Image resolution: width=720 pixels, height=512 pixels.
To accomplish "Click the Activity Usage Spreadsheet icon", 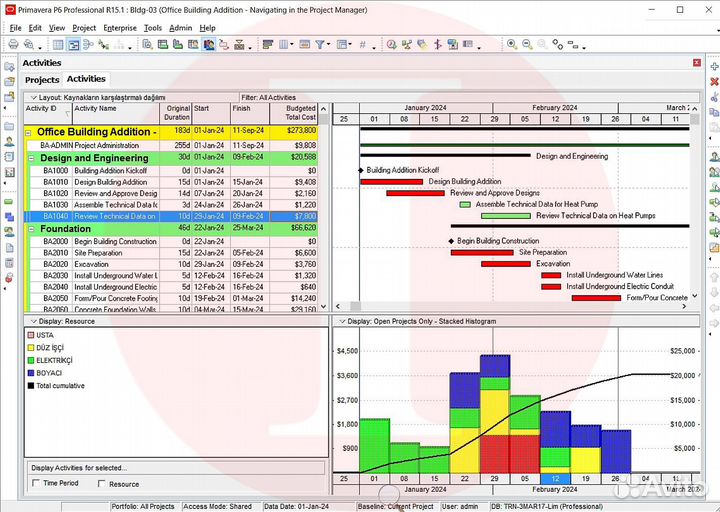I will coord(163,45).
